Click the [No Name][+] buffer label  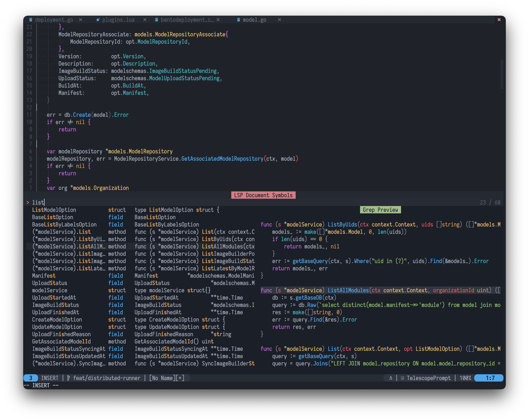(167, 378)
